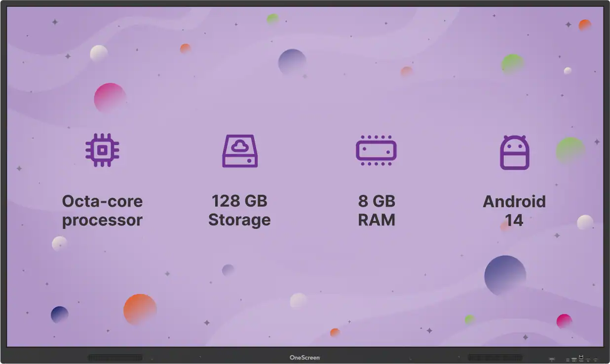Click the USB port on the bottom bezel
The height and width of the screenshot is (364, 610).
(x=588, y=359)
